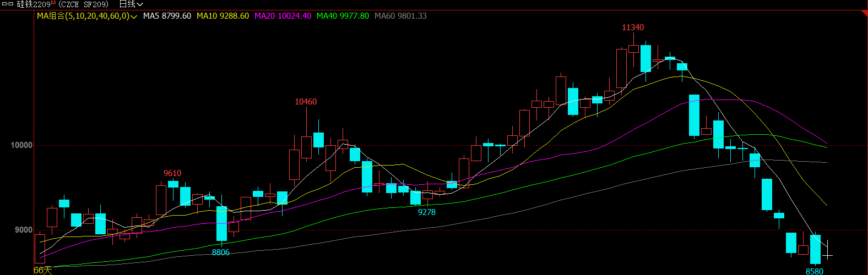Screen dimensions: 868x275
Task: Select the MA60 9801.33 label
Action: coord(400,16)
